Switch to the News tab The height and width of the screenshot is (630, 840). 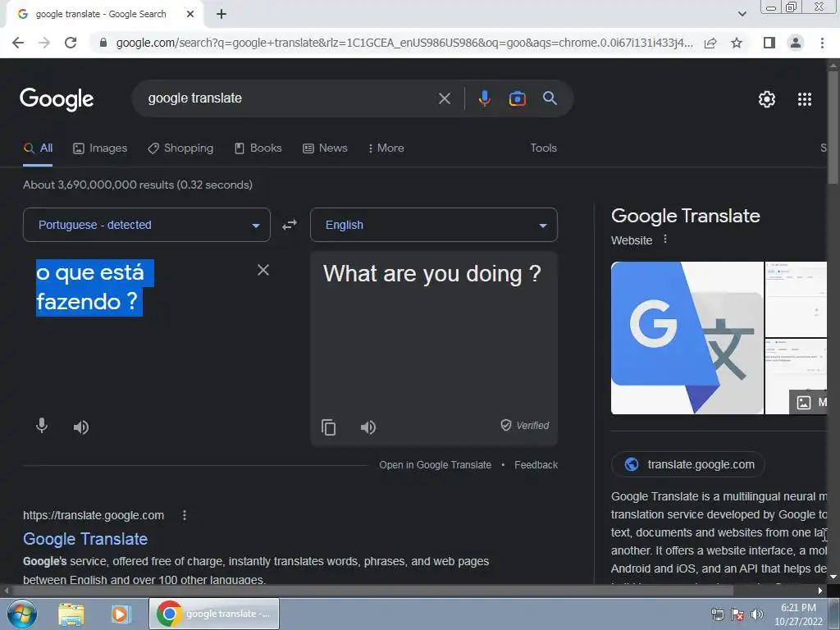tap(325, 148)
